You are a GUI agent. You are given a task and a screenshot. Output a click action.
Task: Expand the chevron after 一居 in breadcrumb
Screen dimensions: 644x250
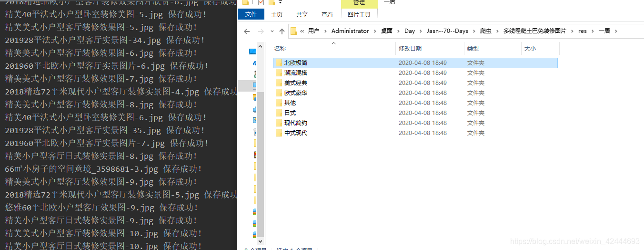(616, 31)
